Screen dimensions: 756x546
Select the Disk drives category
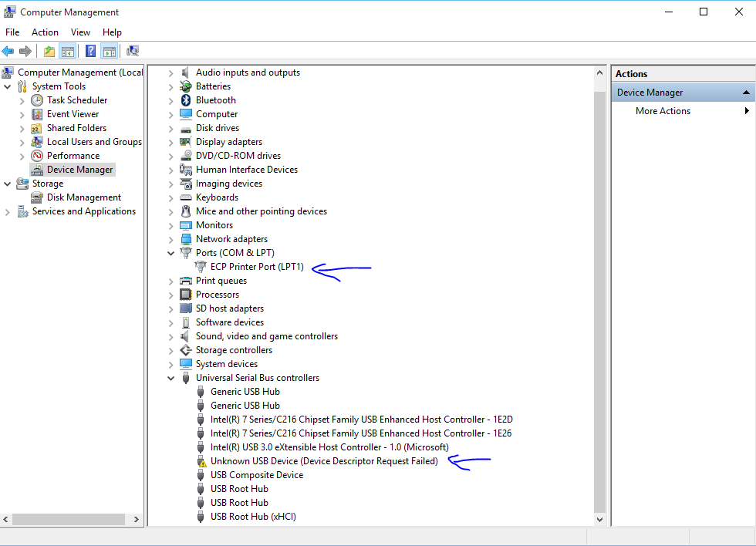[x=218, y=128]
